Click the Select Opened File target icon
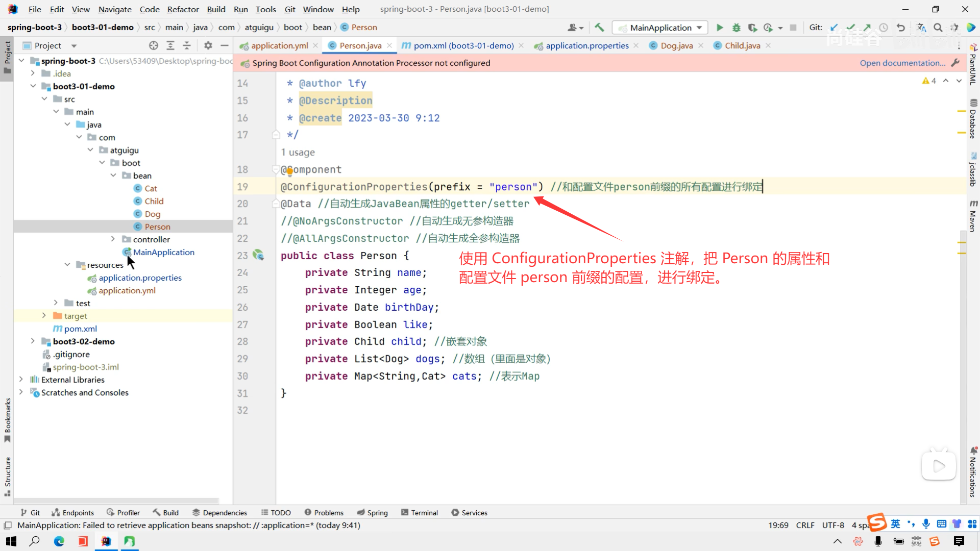 click(154, 45)
